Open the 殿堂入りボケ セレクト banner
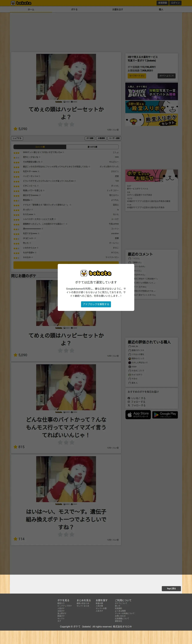 coord(152,120)
